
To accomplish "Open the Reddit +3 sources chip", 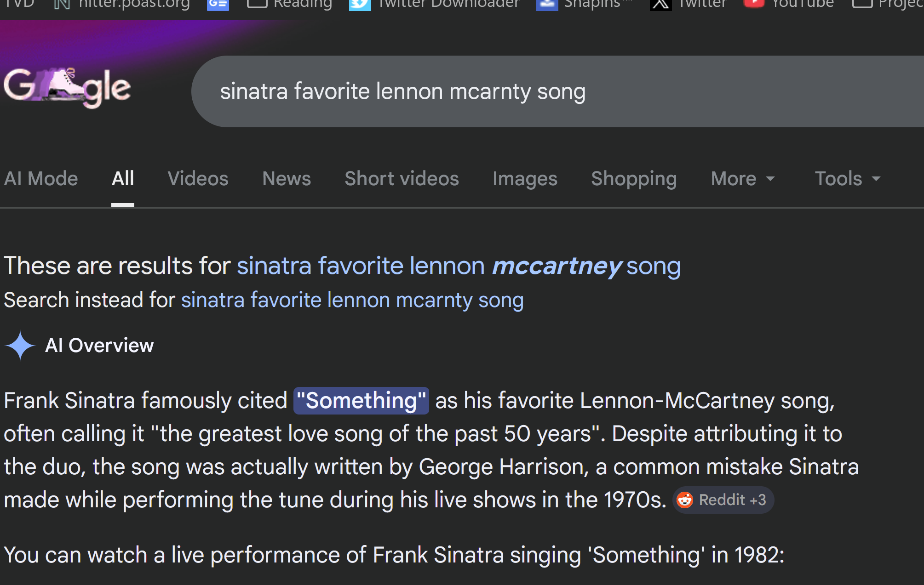I will click(x=723, y=500).
